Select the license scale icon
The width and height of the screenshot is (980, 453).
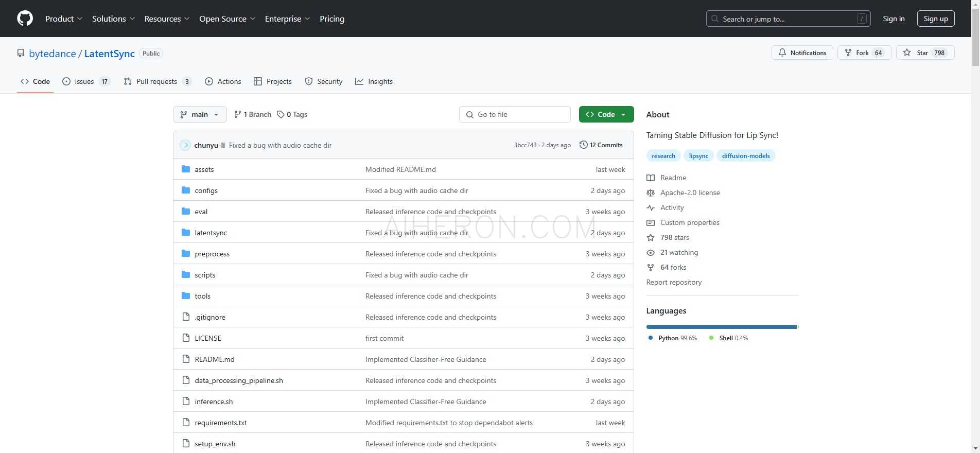coord(651,193)
